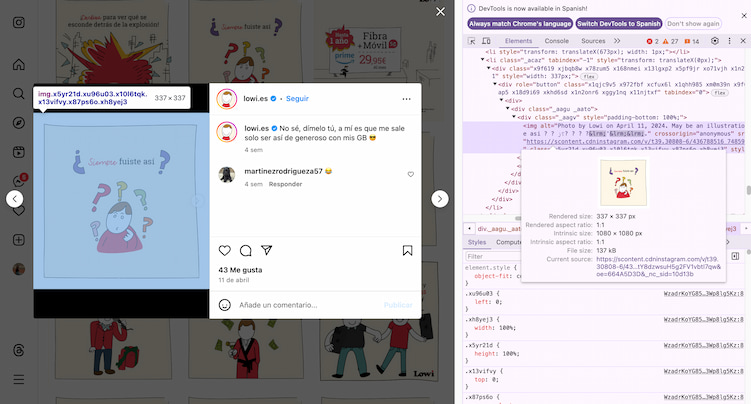This screenshot has width=751, height=404.
Task: Open Messenger with the red badge
Action: click(x=20, y=180)
